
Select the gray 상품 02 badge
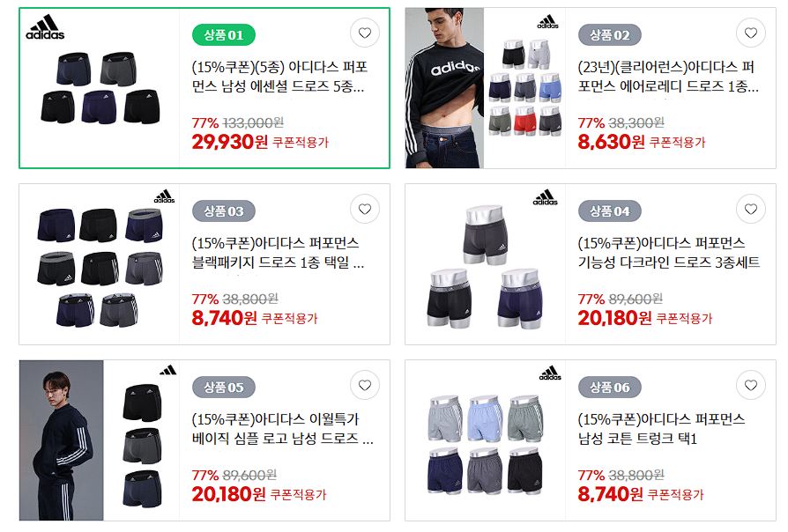(x=610, y=35)
